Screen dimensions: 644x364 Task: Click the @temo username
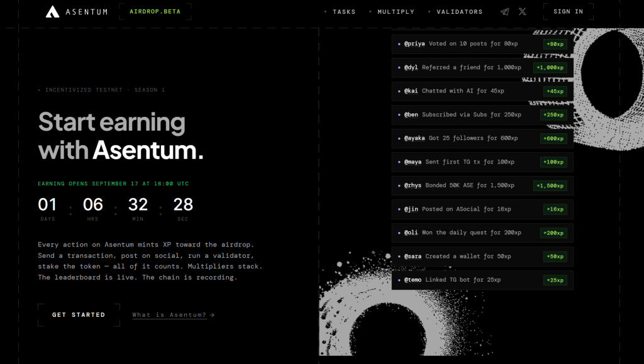[413, 280]
